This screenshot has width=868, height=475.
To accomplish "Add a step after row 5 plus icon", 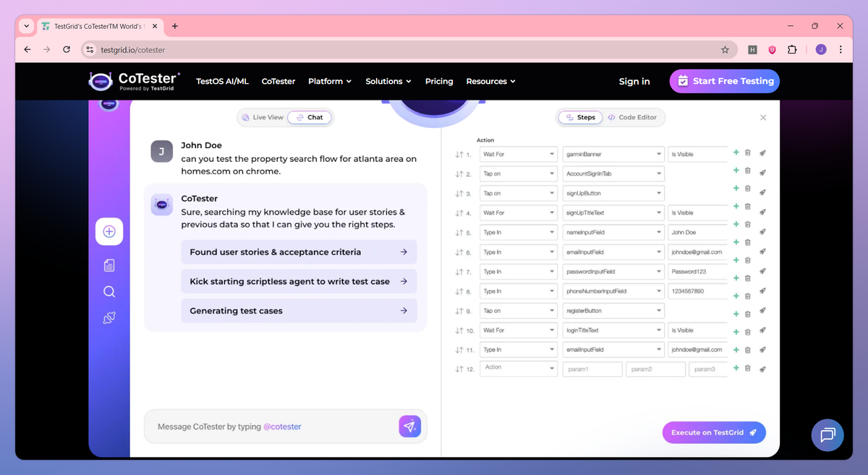I will pyautogui.click(x=736, y=224).
